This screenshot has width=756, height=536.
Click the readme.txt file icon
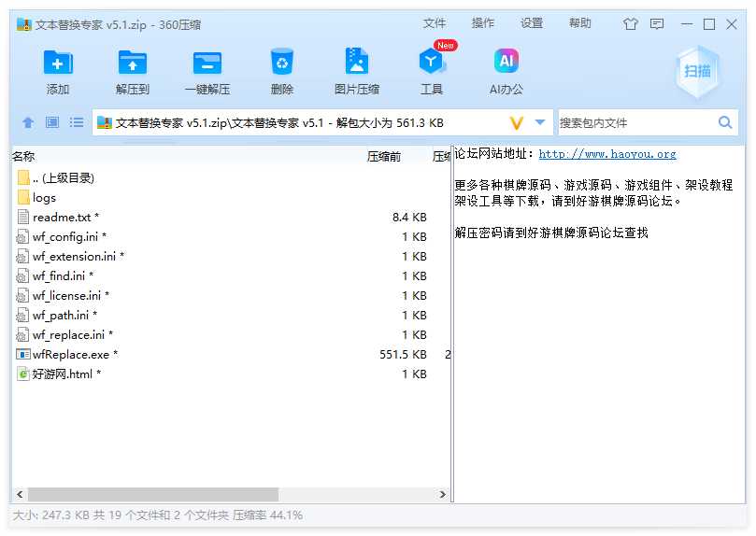[x=23, y=218]
